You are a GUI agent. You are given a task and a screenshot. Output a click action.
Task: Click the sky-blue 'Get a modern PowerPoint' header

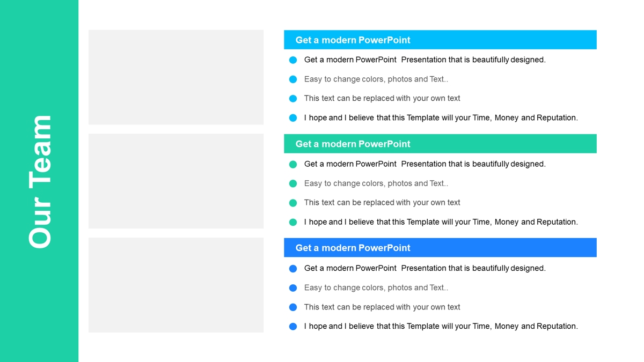[x=440, y=40]
